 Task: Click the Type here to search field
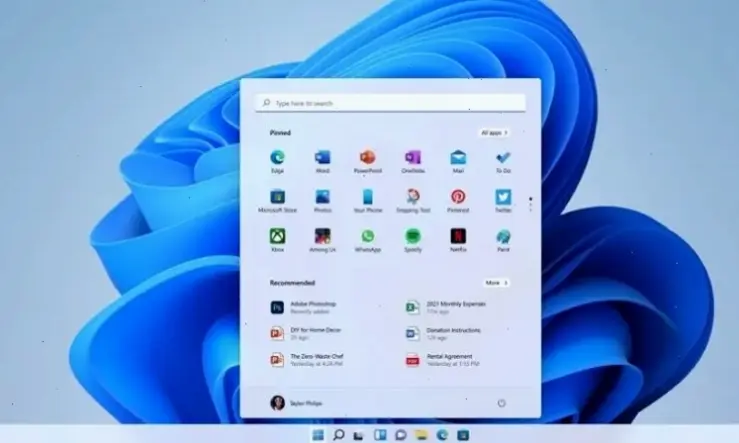[390, 103]
